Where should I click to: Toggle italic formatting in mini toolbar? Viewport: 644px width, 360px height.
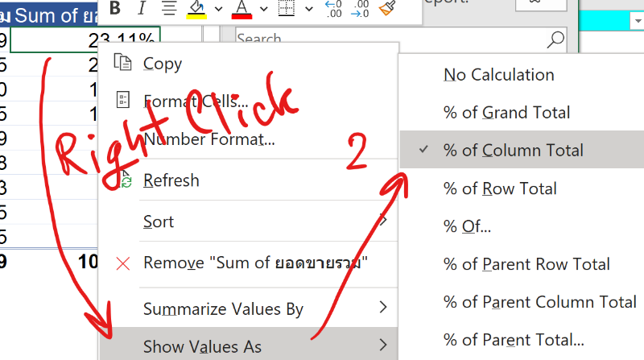click(142, 8)
